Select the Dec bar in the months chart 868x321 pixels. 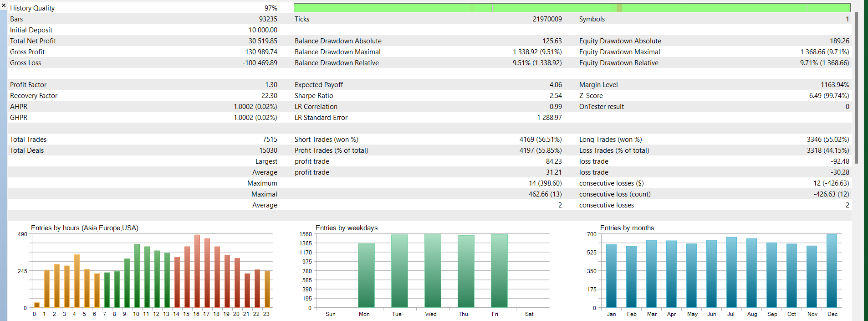coord(832,271)
